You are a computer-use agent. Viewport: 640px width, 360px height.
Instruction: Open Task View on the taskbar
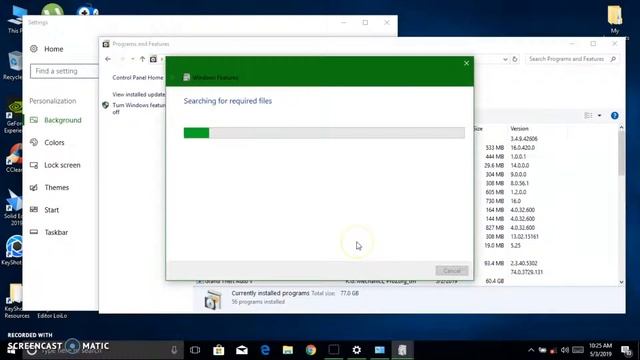(195, 350)
